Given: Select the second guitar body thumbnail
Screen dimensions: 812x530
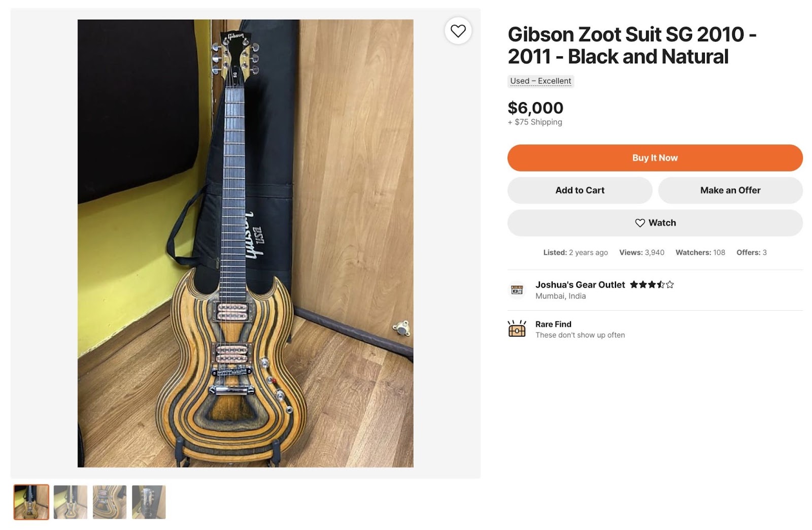Looking at the screenshot, I should click(71, 502).
